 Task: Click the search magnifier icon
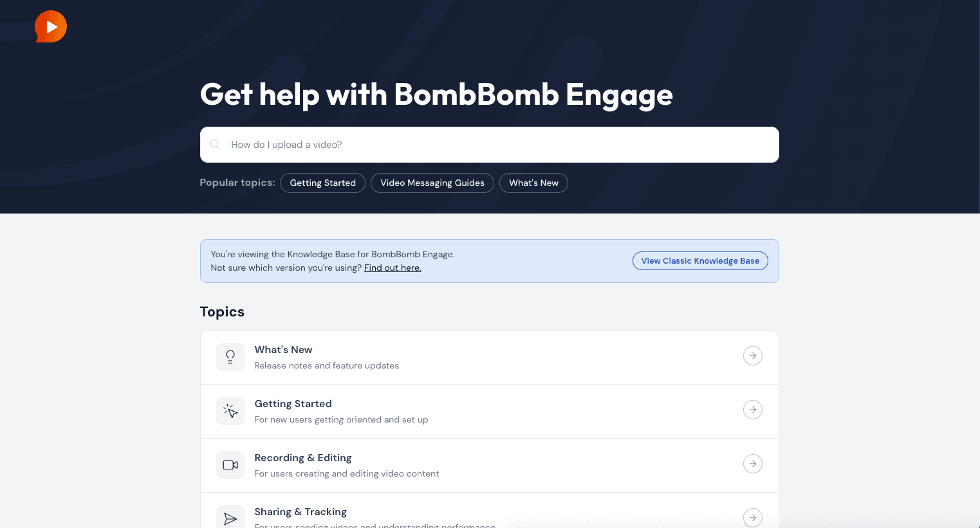pos(215,145)
